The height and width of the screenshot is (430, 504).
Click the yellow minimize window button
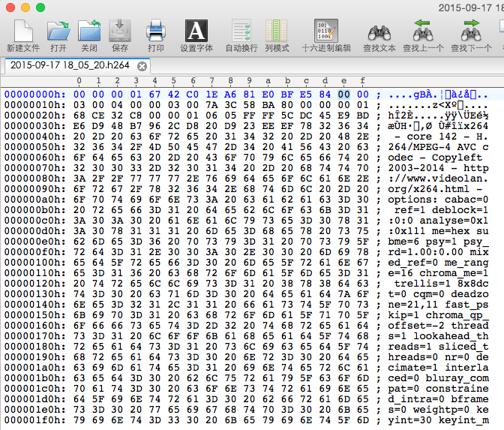tap(25, 8)
